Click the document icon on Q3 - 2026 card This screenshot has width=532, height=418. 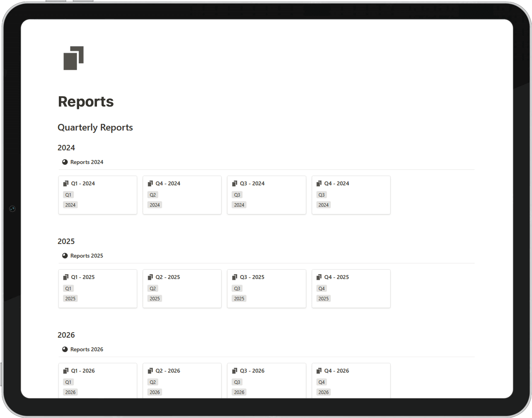(235, 371)
